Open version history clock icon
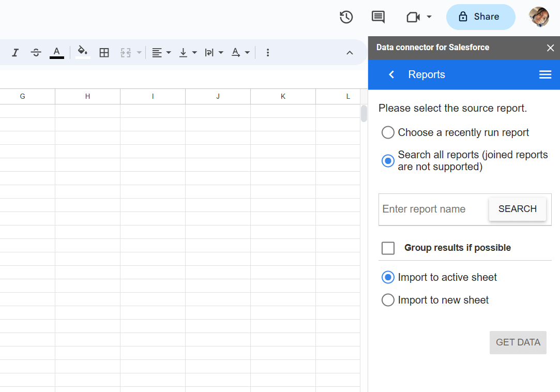The image size is (560, 392). point(346,17)
